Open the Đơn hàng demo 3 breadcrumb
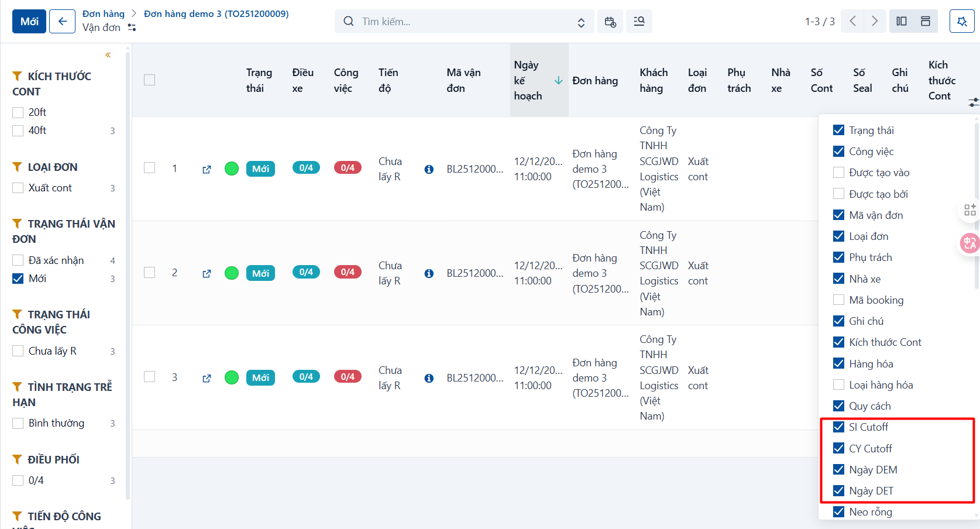 tap(216, 13)
